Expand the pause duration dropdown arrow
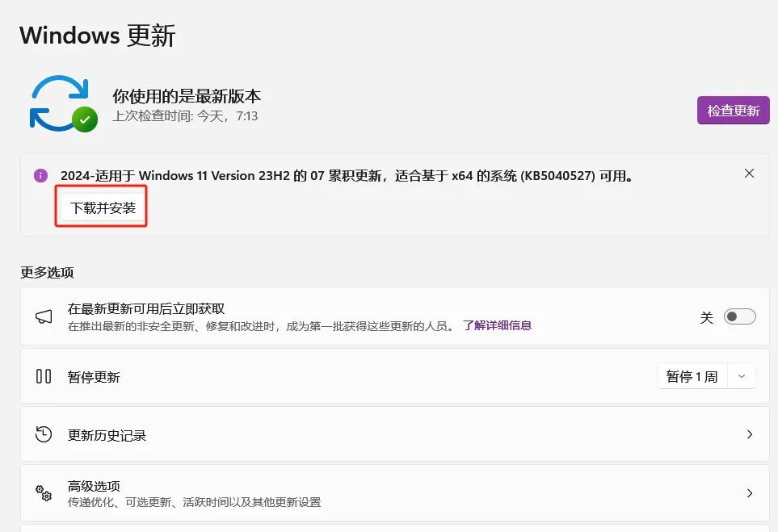This screenshot has width=778, height=532. click(x=742, y=376)
